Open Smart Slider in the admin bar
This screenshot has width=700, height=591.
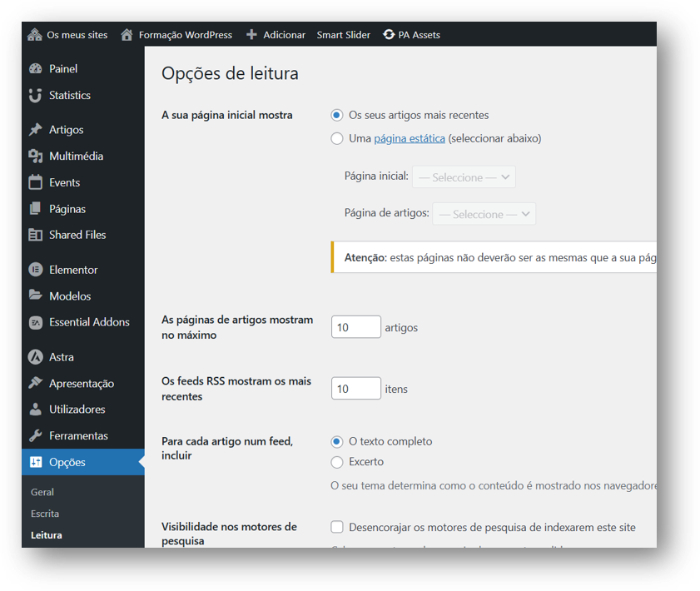[x=343, y=35]
